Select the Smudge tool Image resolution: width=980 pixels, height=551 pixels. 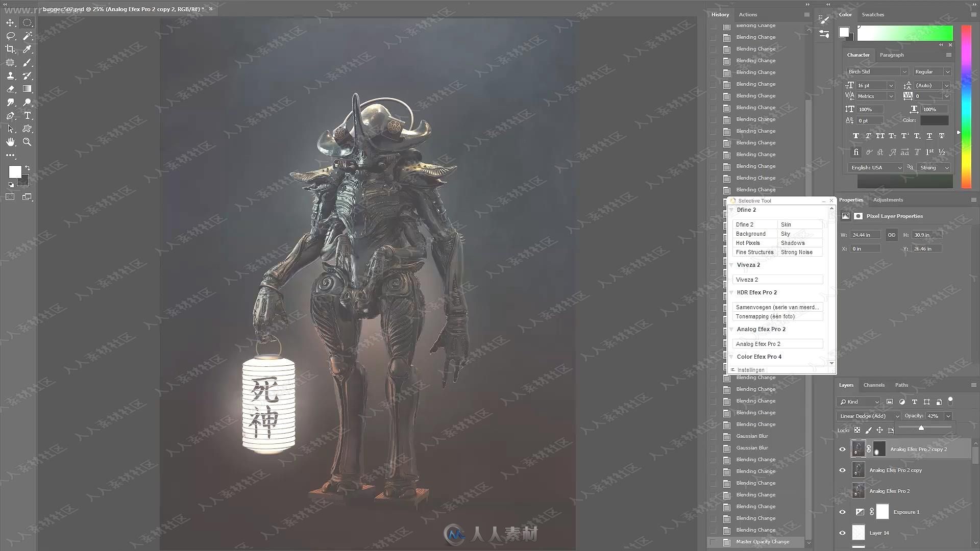10,103
